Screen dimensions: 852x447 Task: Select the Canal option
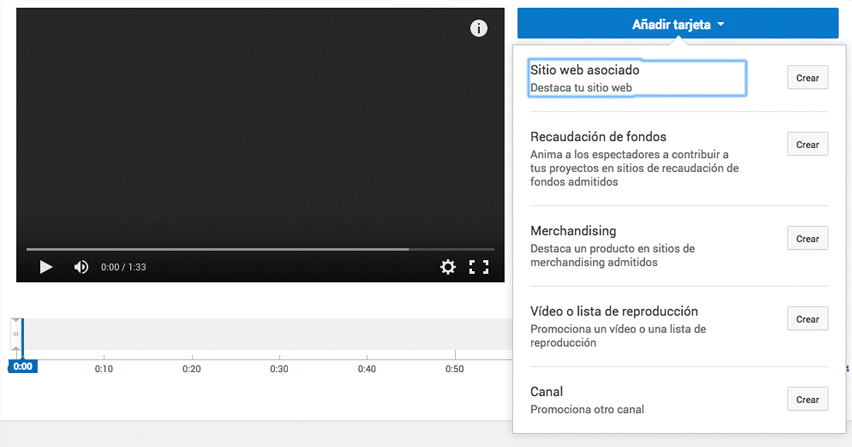[547, 392]
